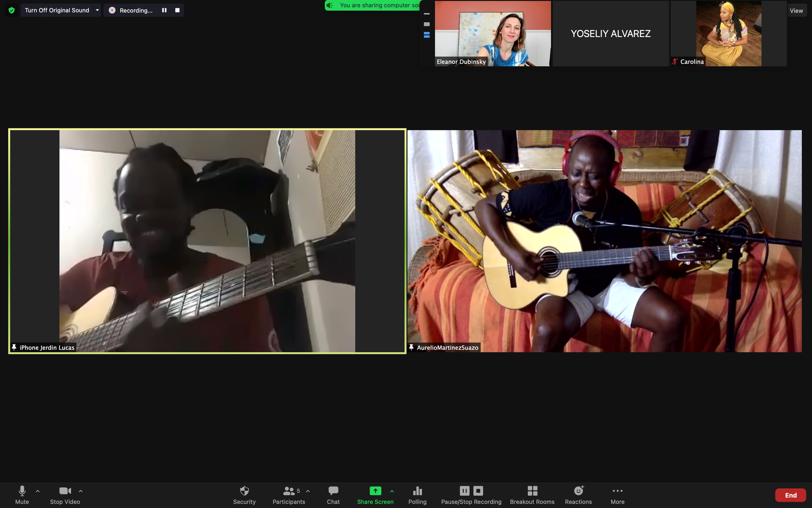Click the encryption shield icon
This screenshot has height=508, width=812.
[x=12, y=10]
